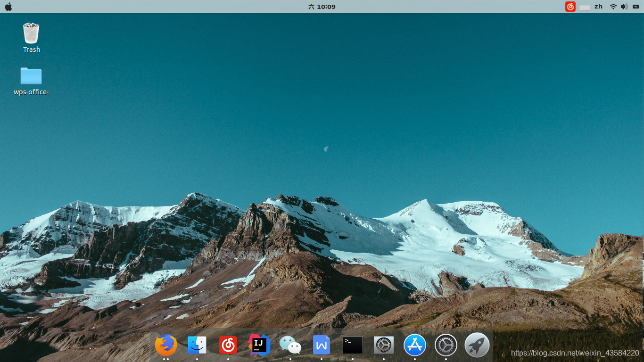Open the App Store dock icon
Screen dimensions: 644x362
click(x=415, y=345)
